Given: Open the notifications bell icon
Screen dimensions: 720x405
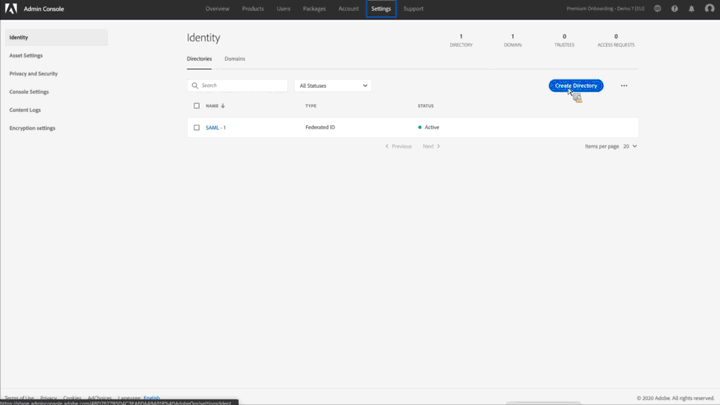Looking at the screenshot, I should tap(692, 9).
